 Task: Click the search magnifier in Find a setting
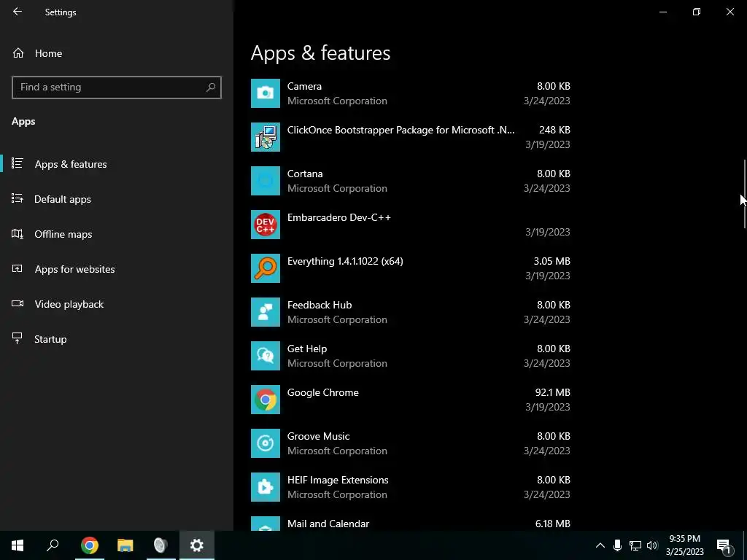[x=211, y=87]
